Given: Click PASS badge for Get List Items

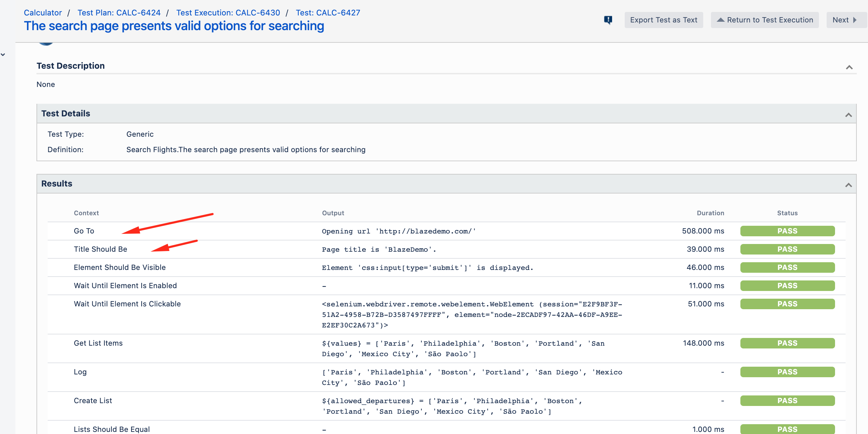Looking at the screenshot, I should (x=787, y=343).
